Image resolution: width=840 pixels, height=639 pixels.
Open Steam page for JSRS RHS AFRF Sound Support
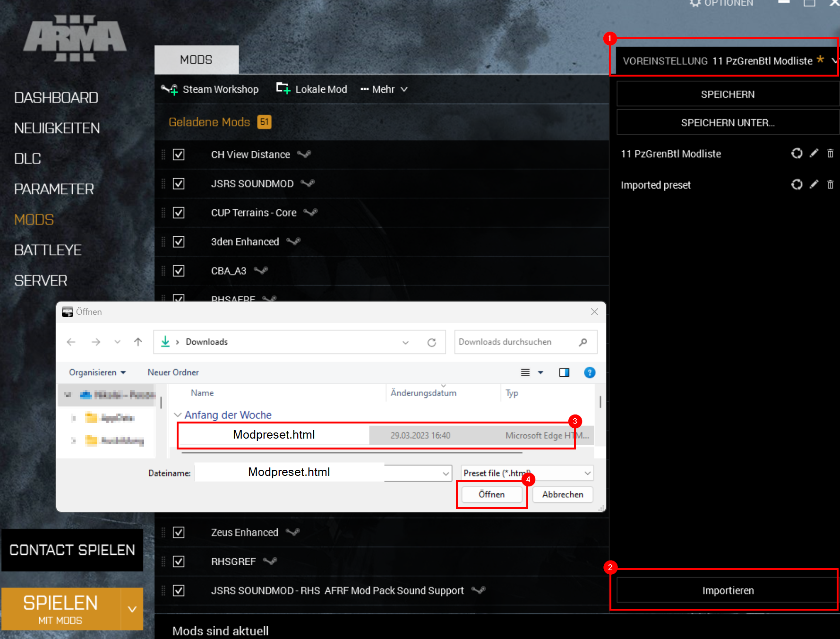point(479,590)
